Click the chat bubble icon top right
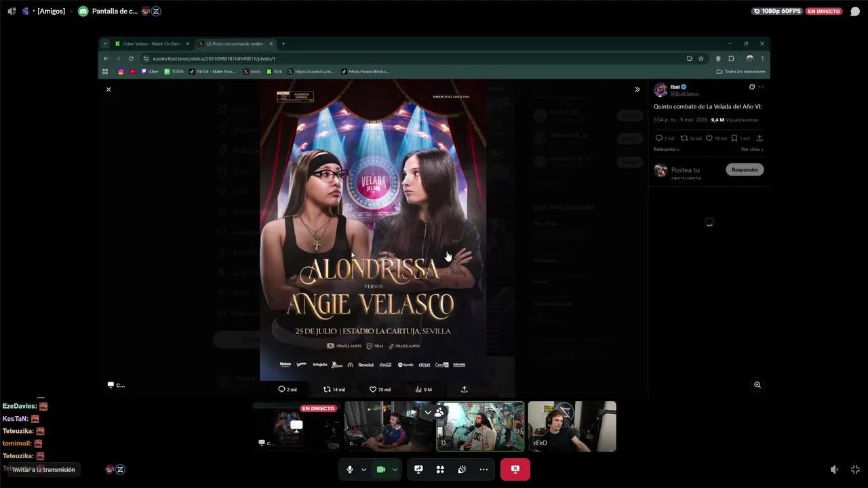 tap(855, 12)
